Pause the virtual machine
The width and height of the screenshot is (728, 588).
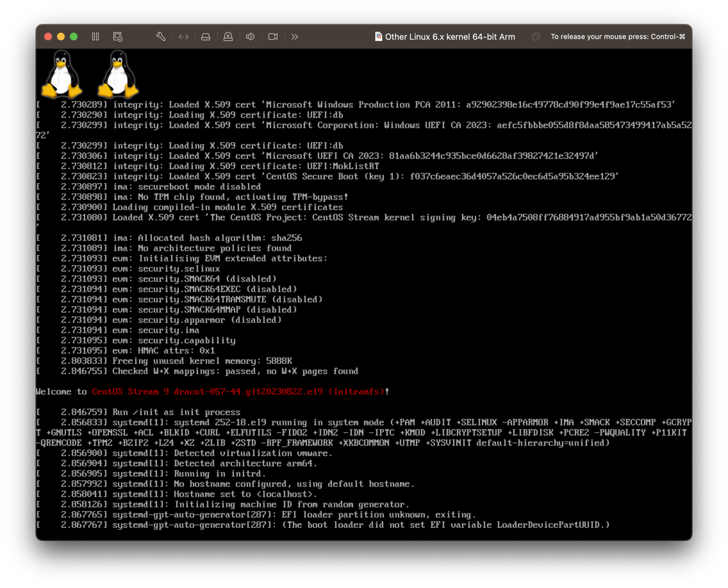[95, 37]
